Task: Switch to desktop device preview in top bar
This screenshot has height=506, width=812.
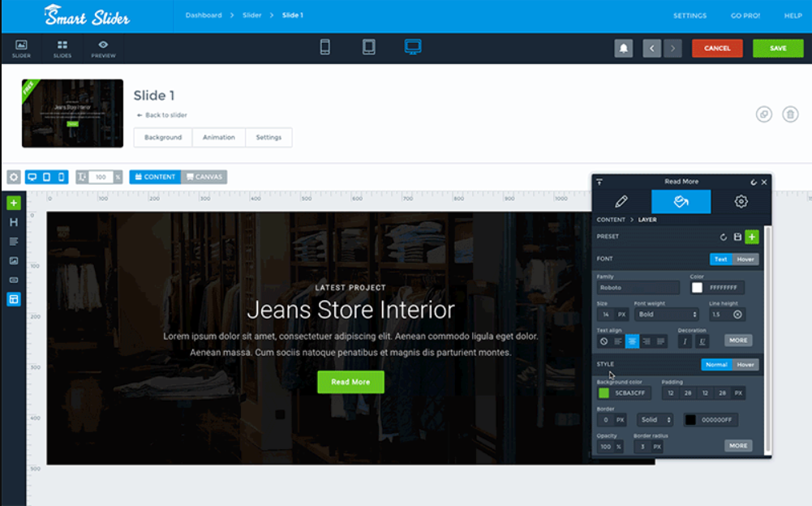Action: point(413,47)
